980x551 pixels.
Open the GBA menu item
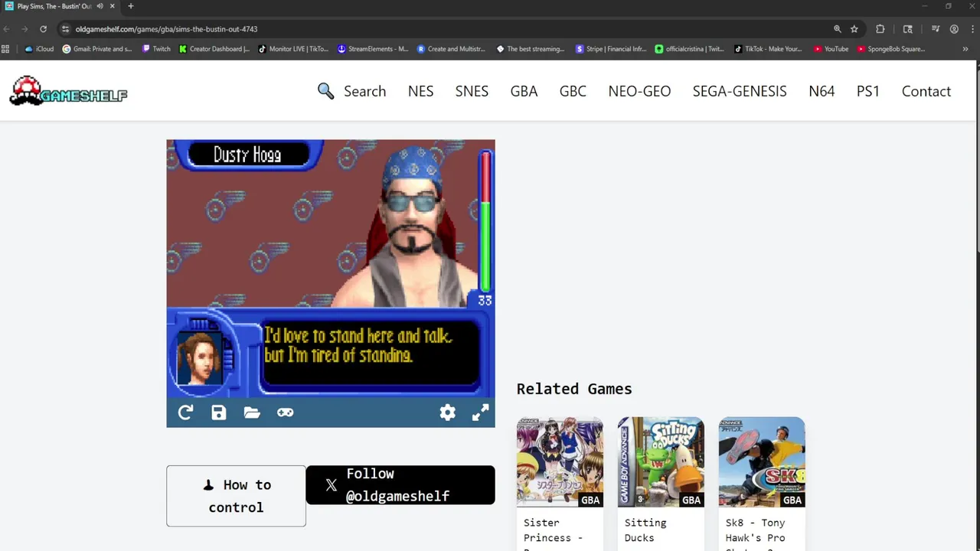[524, 91]
